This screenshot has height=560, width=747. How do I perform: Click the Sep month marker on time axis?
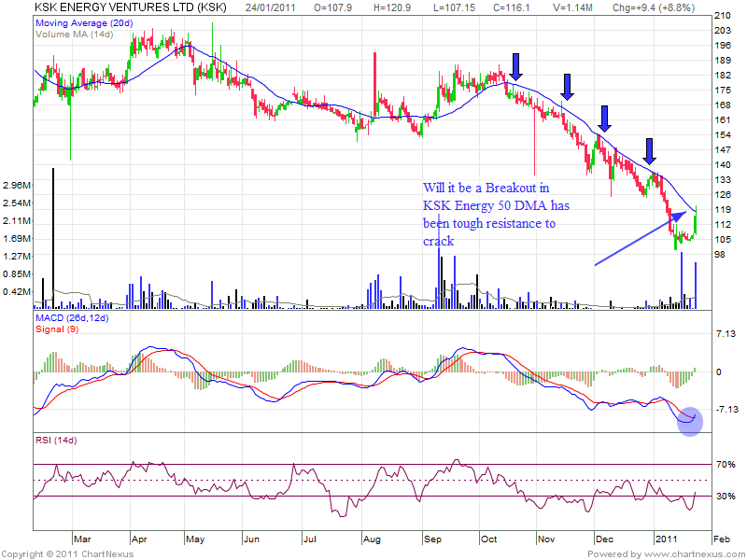tap(432, 539)
